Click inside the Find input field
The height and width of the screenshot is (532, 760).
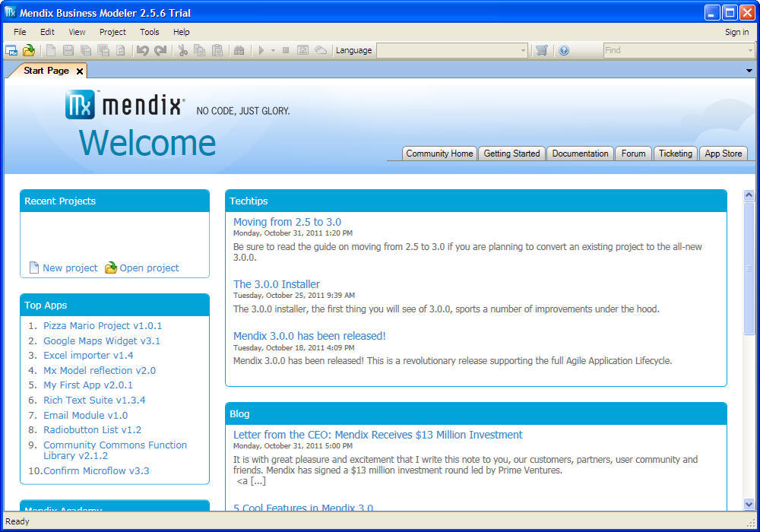(675, 50)
